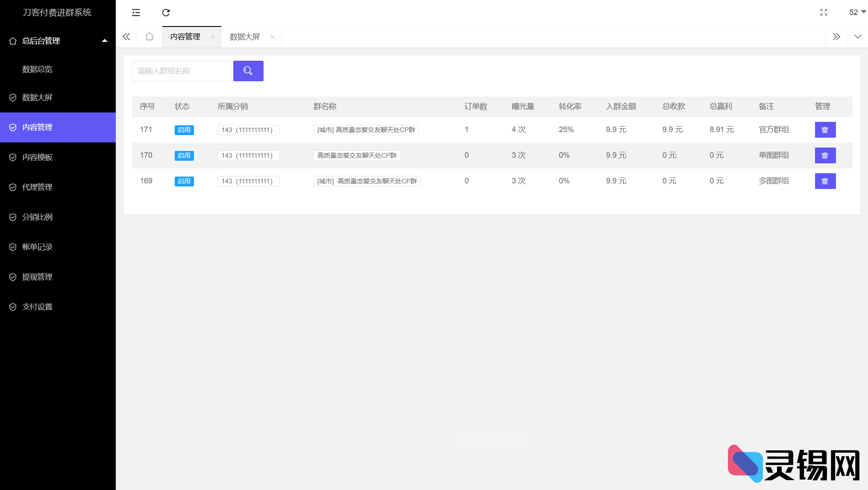Open the user 52 dropdown menu
This screenshot has height=490, width=868.
tap(856, 12)
